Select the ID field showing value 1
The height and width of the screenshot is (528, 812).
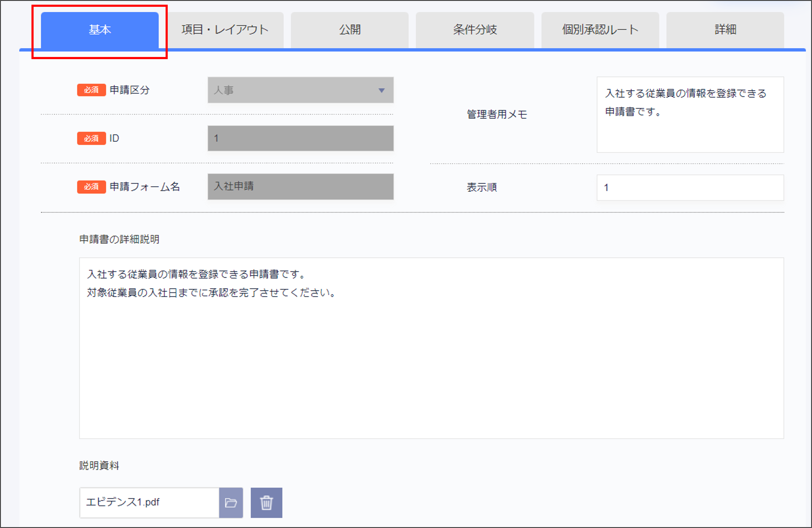[x=300, y=138]
